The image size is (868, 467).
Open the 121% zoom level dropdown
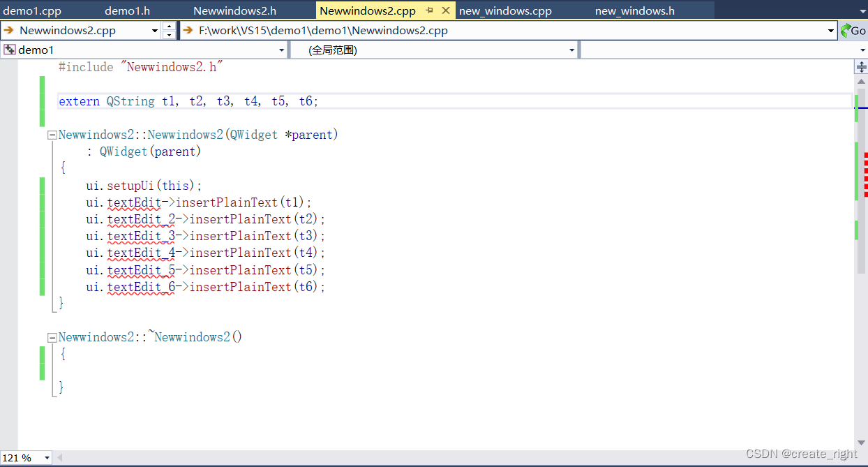(46, 458)
